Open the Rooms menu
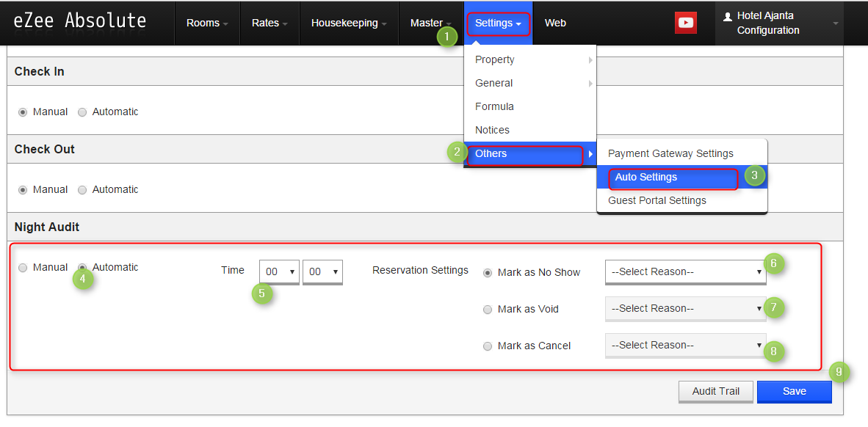868x427 pixels. pyautogui.click(x=207, y=23)
